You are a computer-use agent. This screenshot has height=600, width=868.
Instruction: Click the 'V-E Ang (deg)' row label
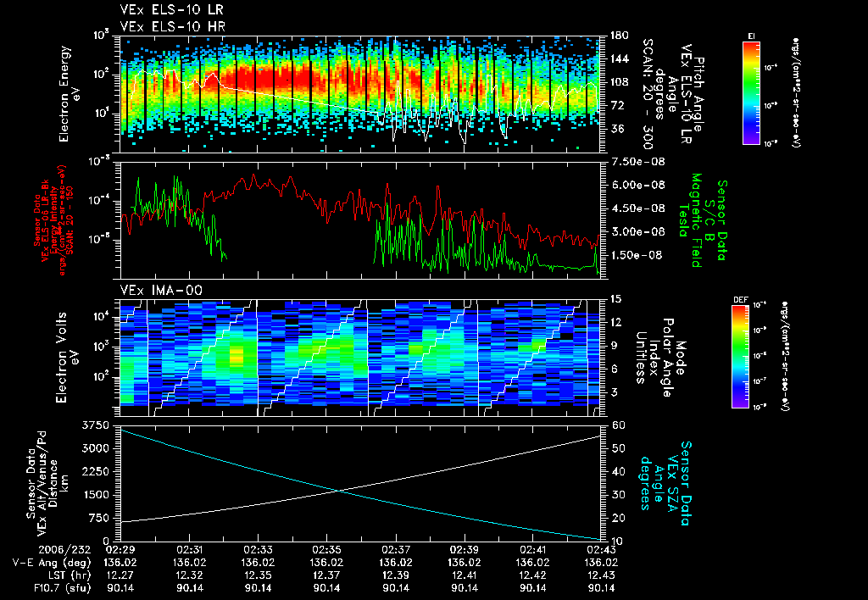click(x=52, y=563)
